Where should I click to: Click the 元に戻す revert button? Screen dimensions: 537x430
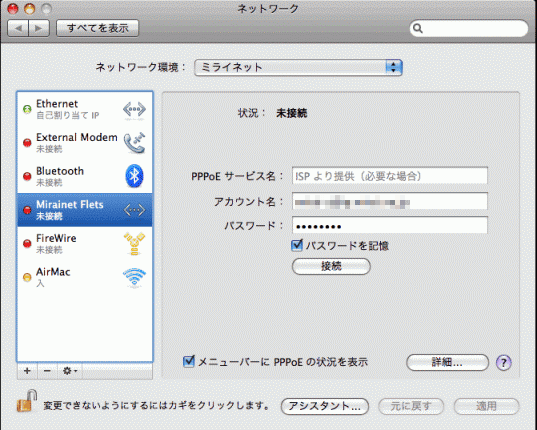coord(411,406)
